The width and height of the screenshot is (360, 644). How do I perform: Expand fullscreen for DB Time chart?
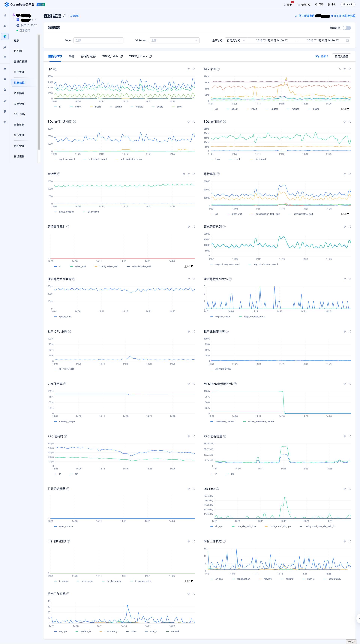349,489
